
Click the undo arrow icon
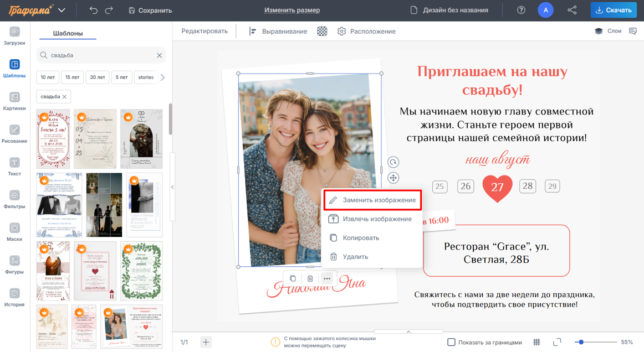click(x=92, y=9)
